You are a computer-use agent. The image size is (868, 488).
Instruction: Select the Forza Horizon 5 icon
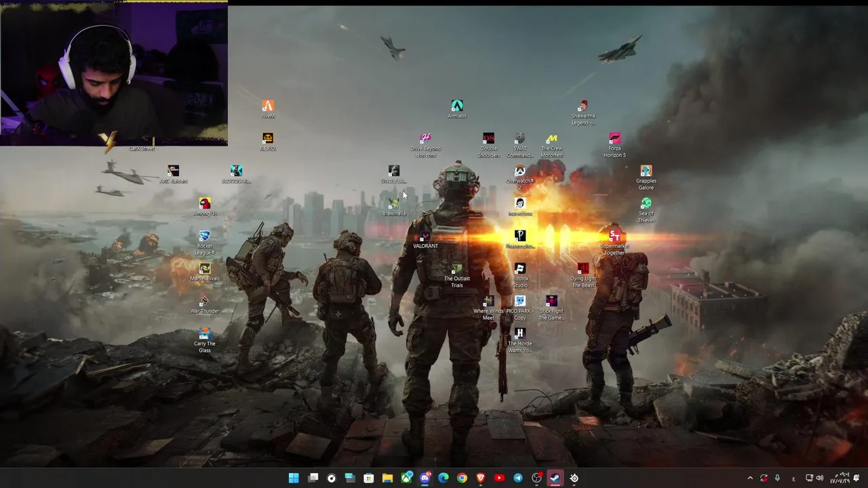(x=614, y=145)
